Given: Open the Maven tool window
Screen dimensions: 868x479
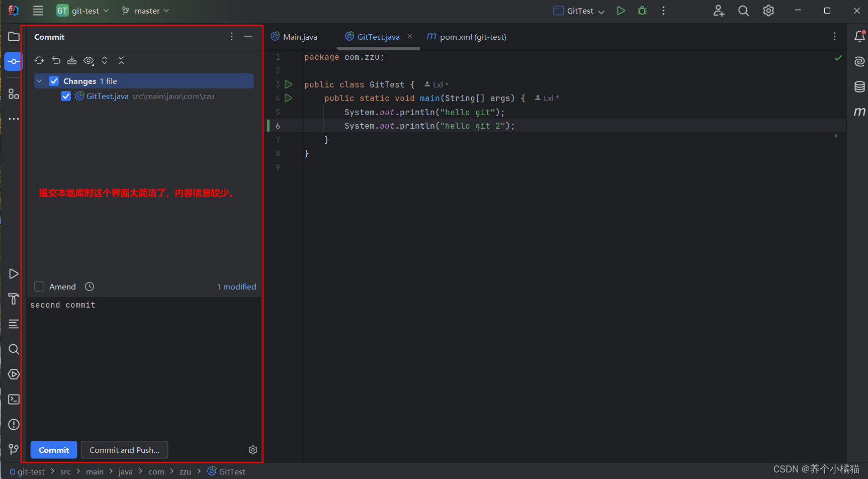Looking at the screenshot, I should coord(860,112).
